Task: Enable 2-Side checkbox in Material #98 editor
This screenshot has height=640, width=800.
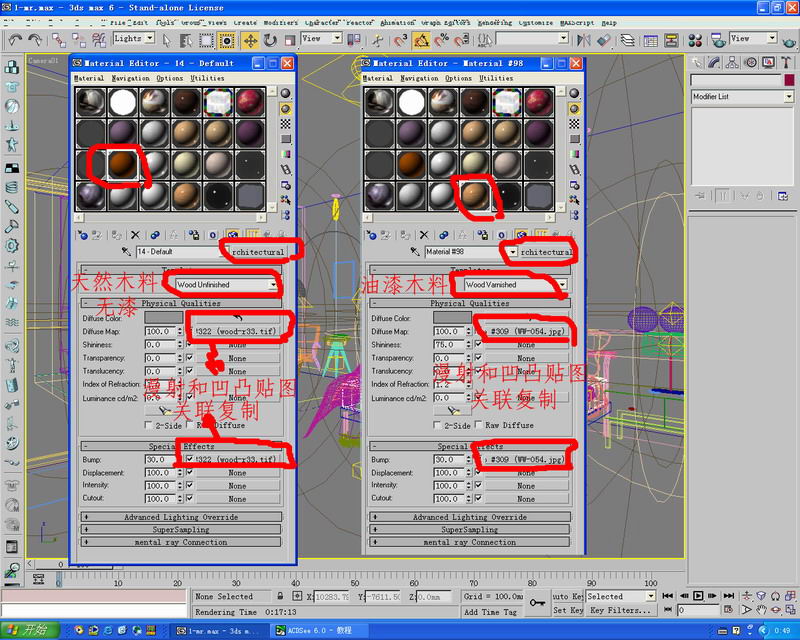Action: tap(437, 425)
